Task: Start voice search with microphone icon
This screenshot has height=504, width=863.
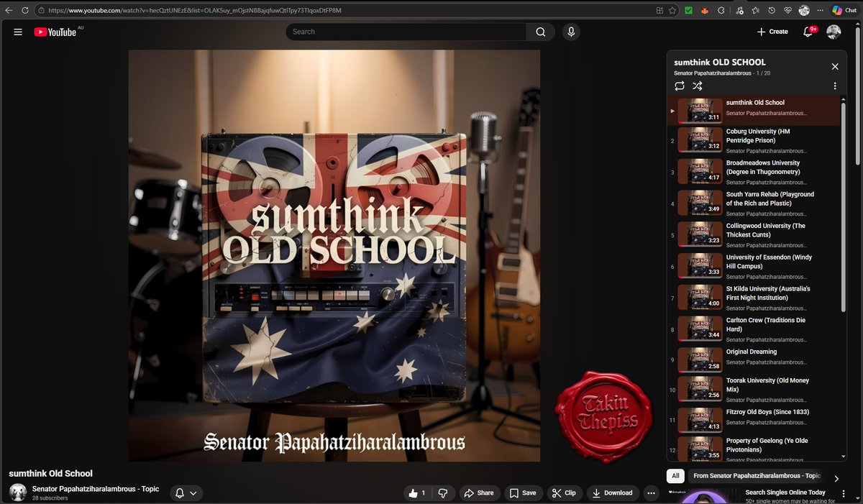Action: (571, 32)
